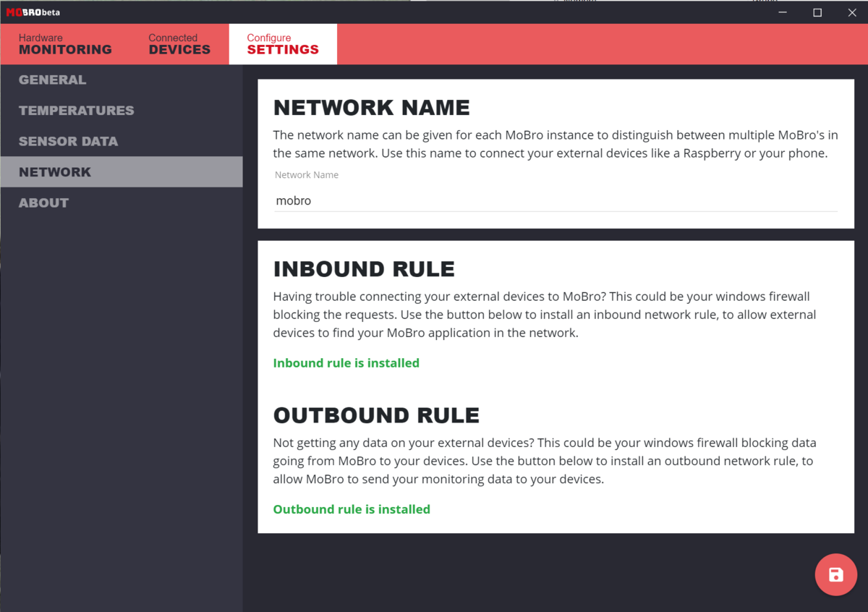868x612 pixels.
Task: Save settings with the floppy disk button
Action: [x=835, y=575]
